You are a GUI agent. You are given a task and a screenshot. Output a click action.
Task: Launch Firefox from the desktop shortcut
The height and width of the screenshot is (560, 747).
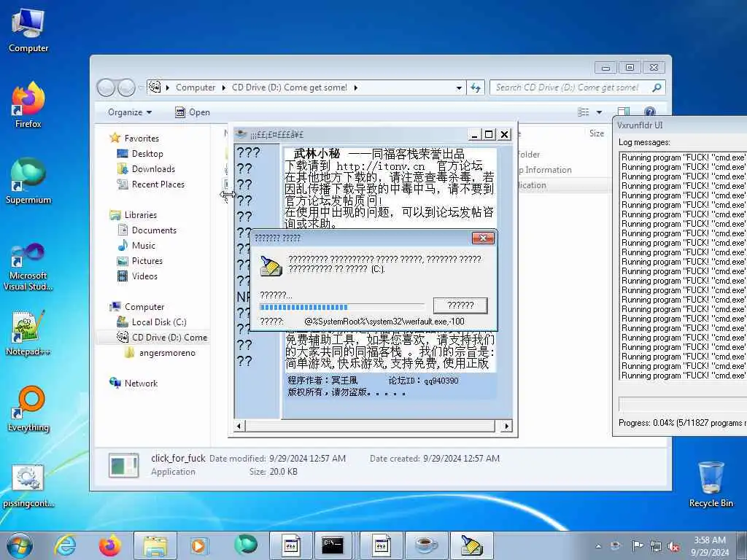coord(28,105)
